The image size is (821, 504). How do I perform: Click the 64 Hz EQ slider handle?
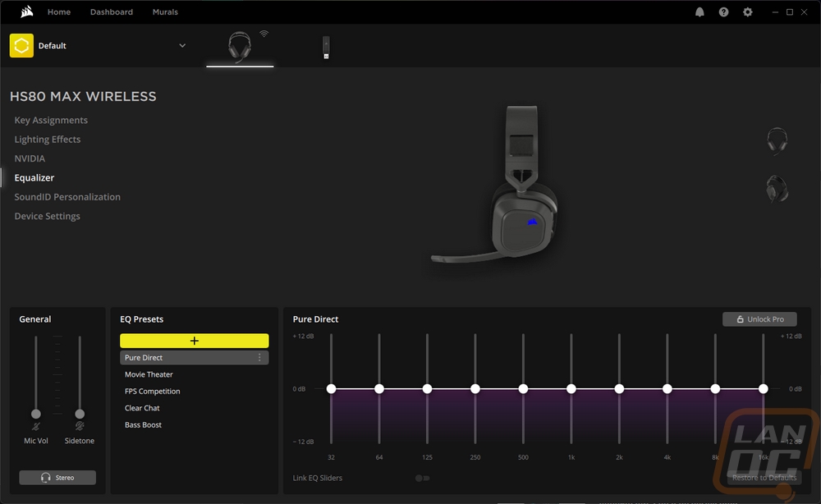[379, 389]
